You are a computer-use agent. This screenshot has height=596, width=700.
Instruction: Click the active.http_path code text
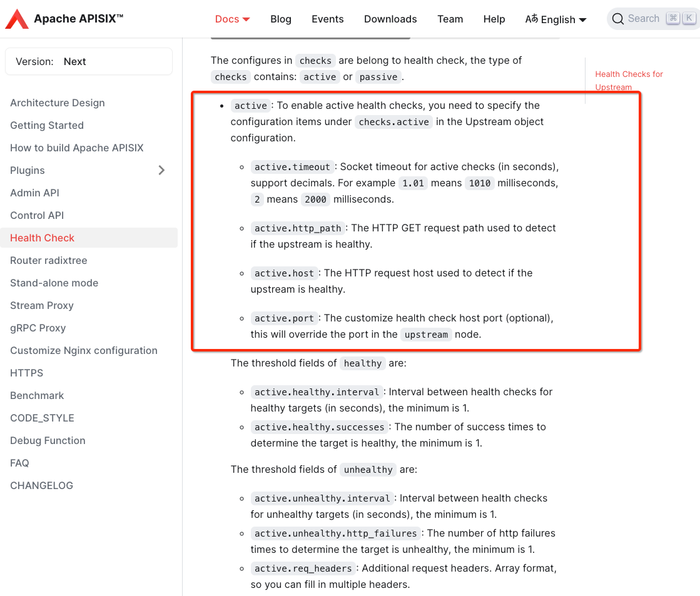click(x=298, y=228)
